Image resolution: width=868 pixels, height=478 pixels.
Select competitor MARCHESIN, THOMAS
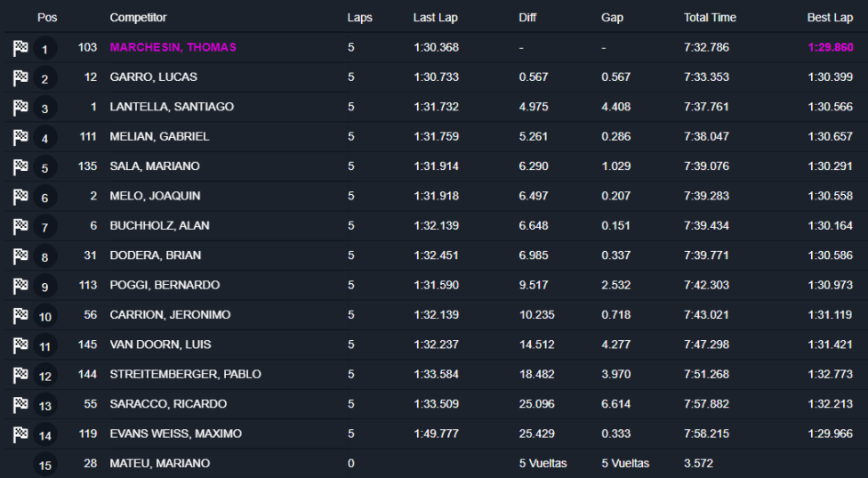point(173,47)
